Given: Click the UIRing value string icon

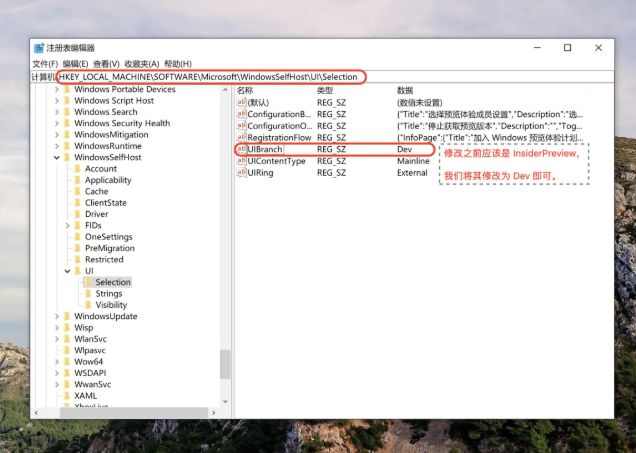Looking at the screenshot, I should (241, 173).
